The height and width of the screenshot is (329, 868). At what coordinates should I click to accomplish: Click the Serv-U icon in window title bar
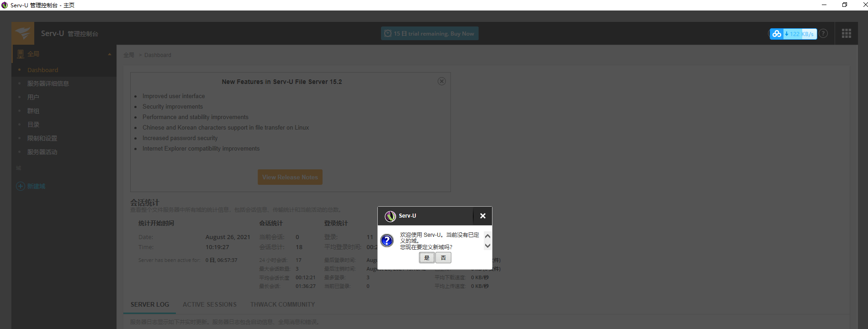tap(5, 5)
